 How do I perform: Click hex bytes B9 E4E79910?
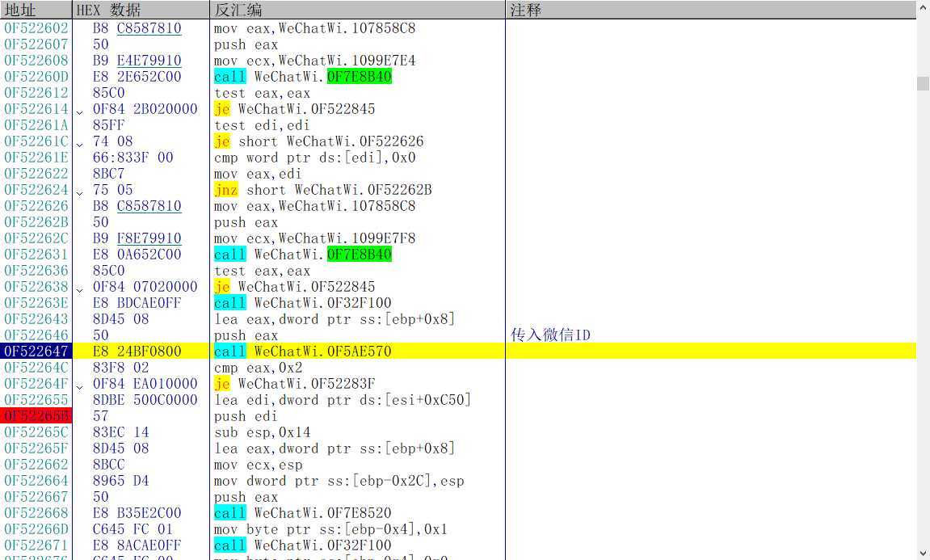point(137,61)
